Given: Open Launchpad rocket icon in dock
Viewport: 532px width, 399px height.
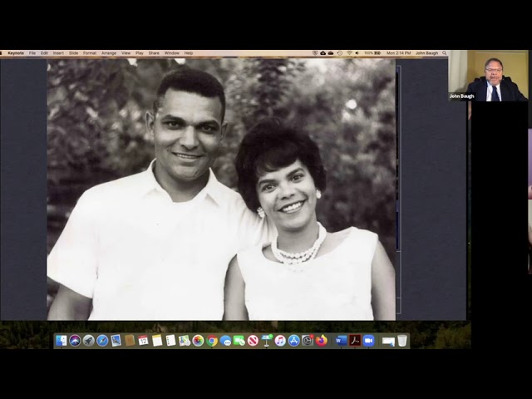Looking at the screenshot, I should pyautogui.click(x=89, y=341).
